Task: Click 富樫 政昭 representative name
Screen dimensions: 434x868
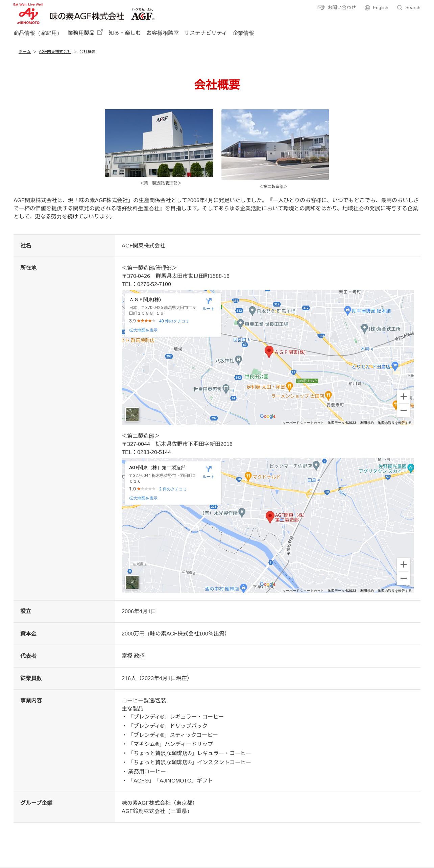Action: tap(133, 656)
